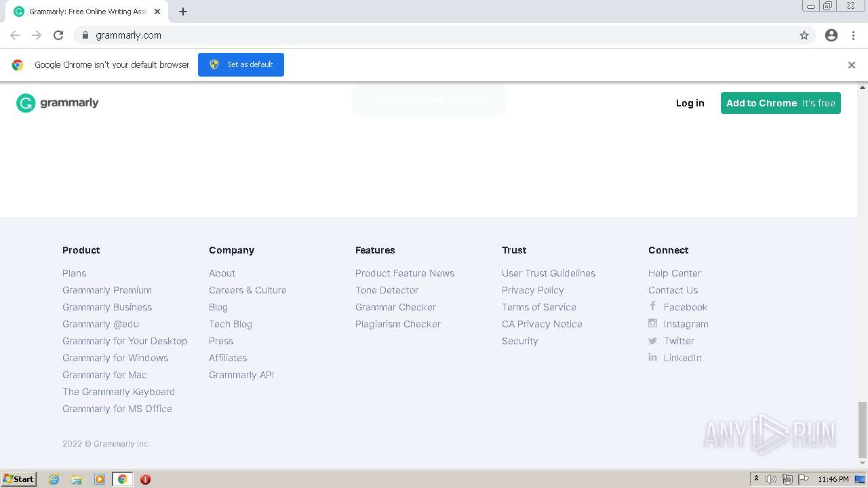Viewport: 868px width, 488px height.
Task: Click the Log in link
Action: [x=690, y=103]
